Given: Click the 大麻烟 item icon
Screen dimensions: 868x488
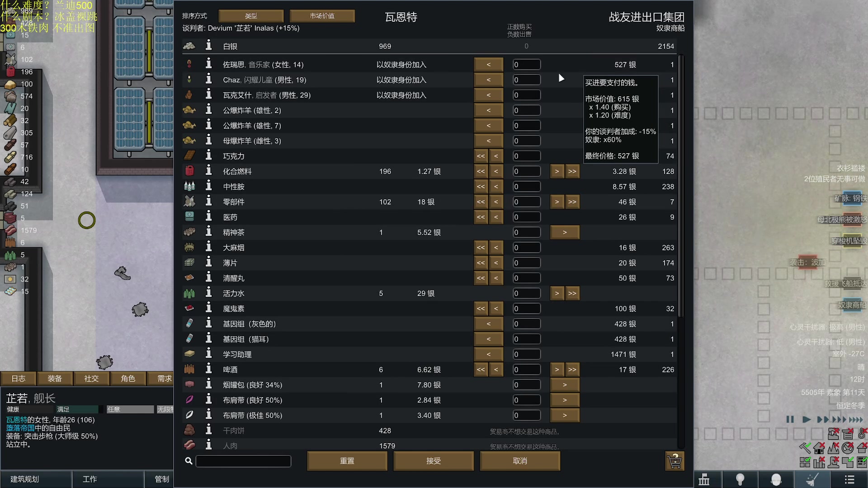Looking at the screenshot, I should [189, 247].
